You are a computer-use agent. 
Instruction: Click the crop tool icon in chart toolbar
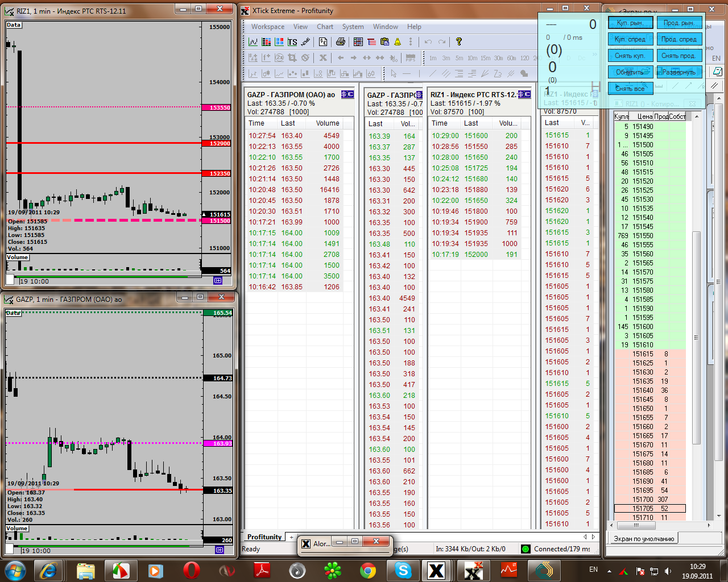coord(292,58)
